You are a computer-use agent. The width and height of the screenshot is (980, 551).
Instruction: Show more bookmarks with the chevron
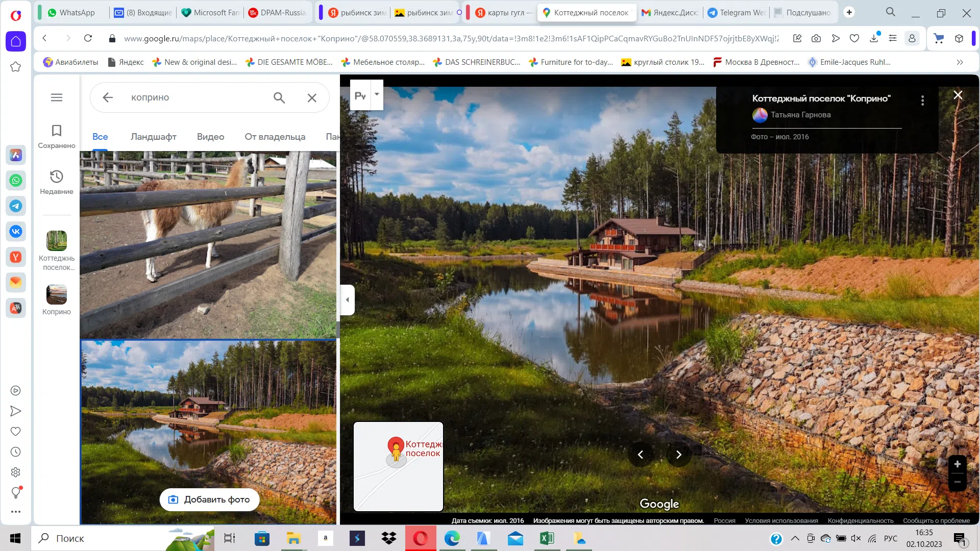[x=960, y=62]
